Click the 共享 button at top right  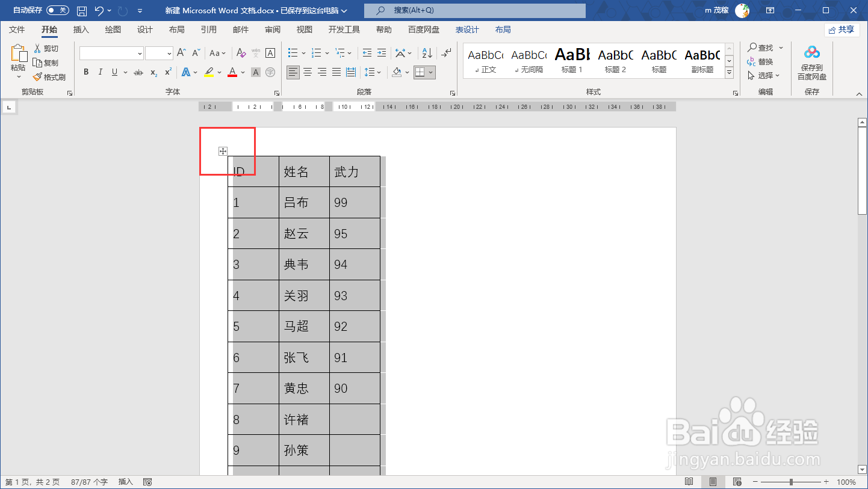tap(842, 29)
